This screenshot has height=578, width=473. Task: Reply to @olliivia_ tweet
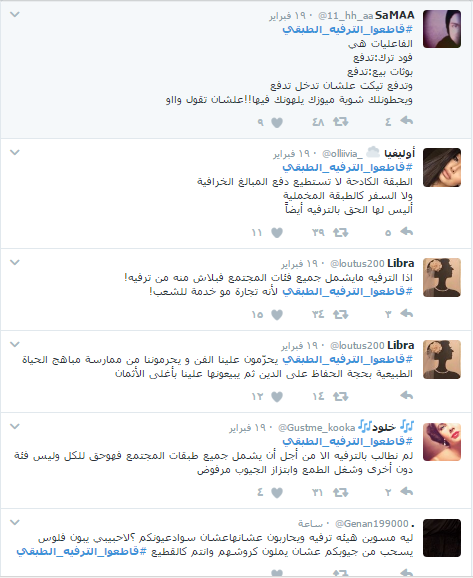pos(406,231)
